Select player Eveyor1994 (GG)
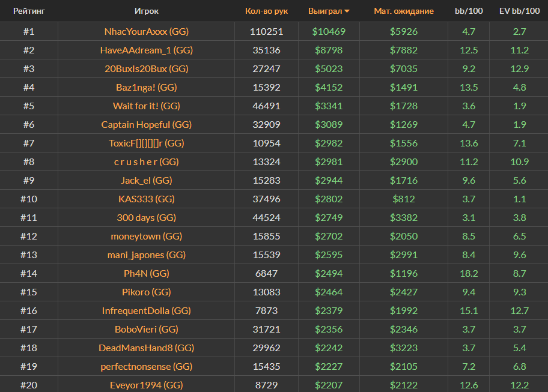This screenshot has width=548, height=392. 147,385
